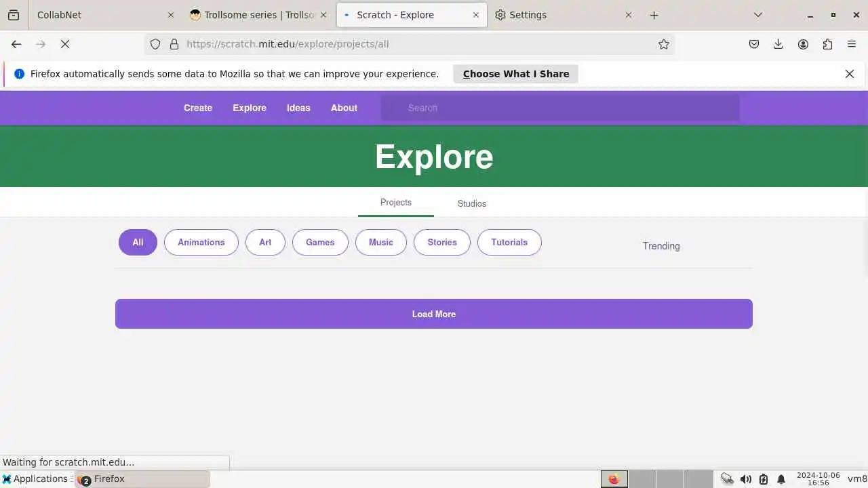Open the Applications menu in taskbar
868x488 pixels.
tap(37, 479)
